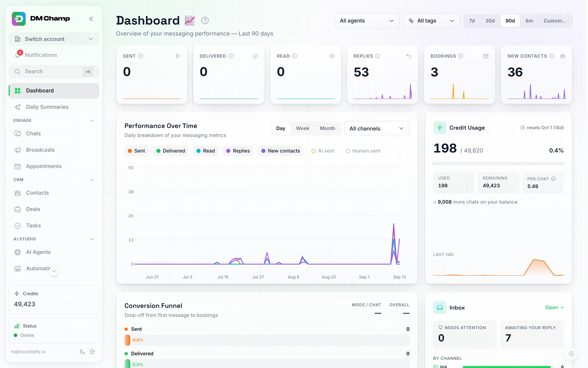Open Broadcasts page
Viewport: 588px width, 368px height.
click(54, 150)
